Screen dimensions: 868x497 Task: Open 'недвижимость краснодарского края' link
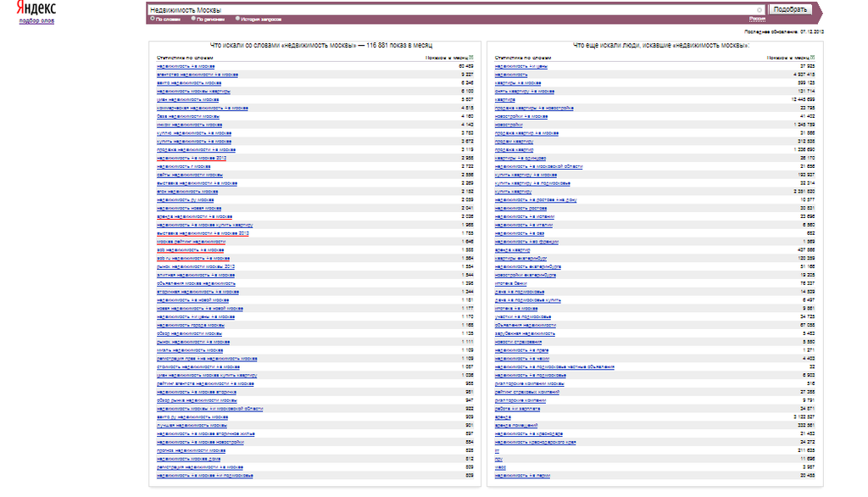click(536, 442)
